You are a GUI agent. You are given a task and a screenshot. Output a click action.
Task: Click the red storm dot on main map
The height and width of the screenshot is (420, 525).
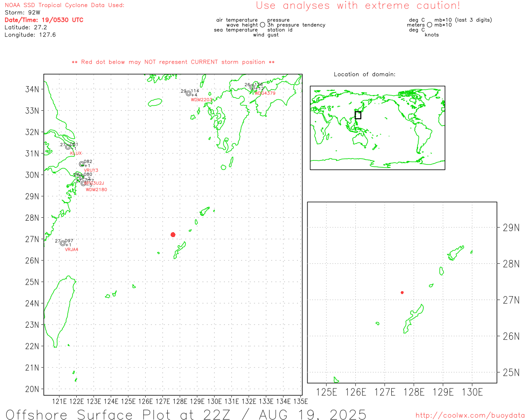point(173,235)
